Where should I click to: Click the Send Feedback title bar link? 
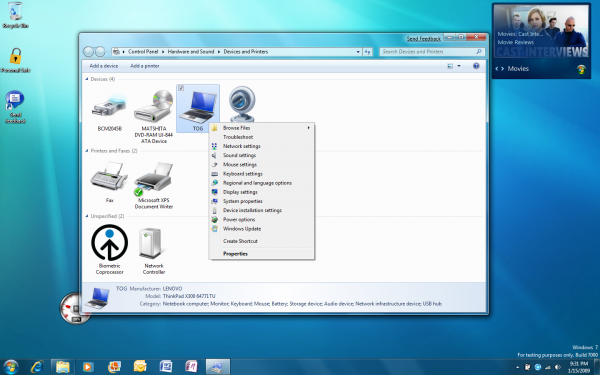[424, 39]
